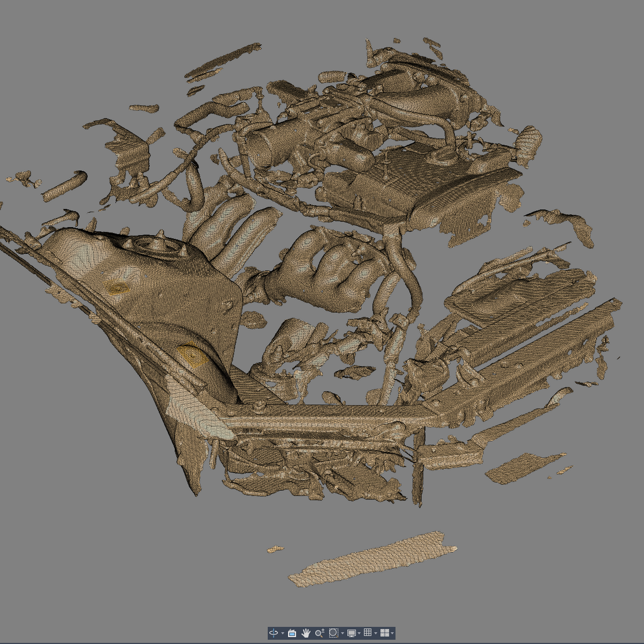The image size is (644, 644).
Task: Click the Grid and Snaps icon
Action: pyautogui.click(x=368, y=632)
